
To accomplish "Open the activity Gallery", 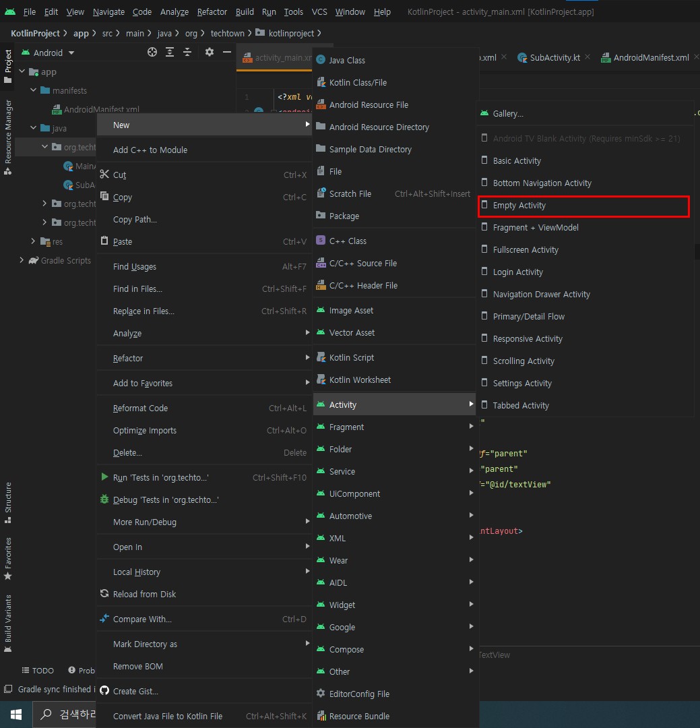I will (585, 113).
